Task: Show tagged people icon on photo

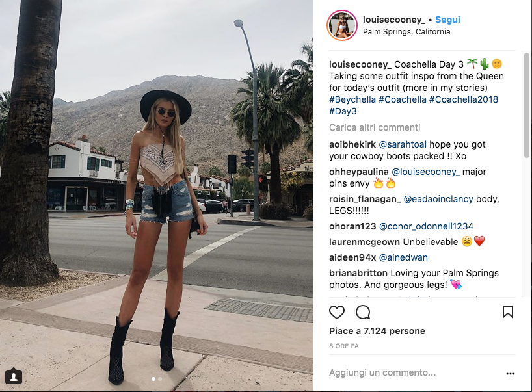Action: pos(14,376)
